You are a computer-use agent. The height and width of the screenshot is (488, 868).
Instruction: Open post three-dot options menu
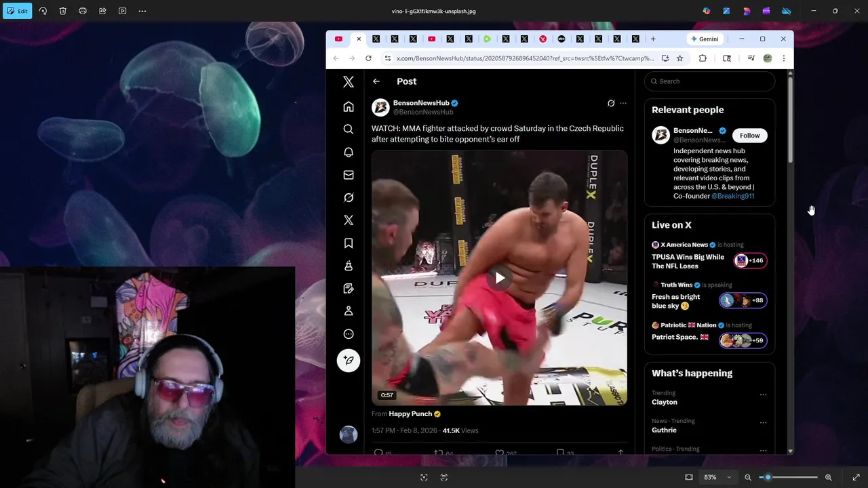[x=623, y=104]
